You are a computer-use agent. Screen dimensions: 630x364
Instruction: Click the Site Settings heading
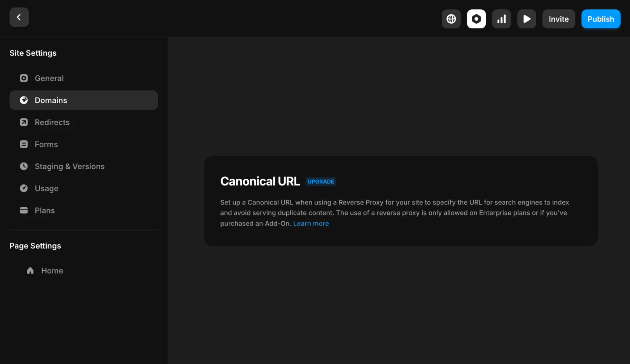(33, 53)
